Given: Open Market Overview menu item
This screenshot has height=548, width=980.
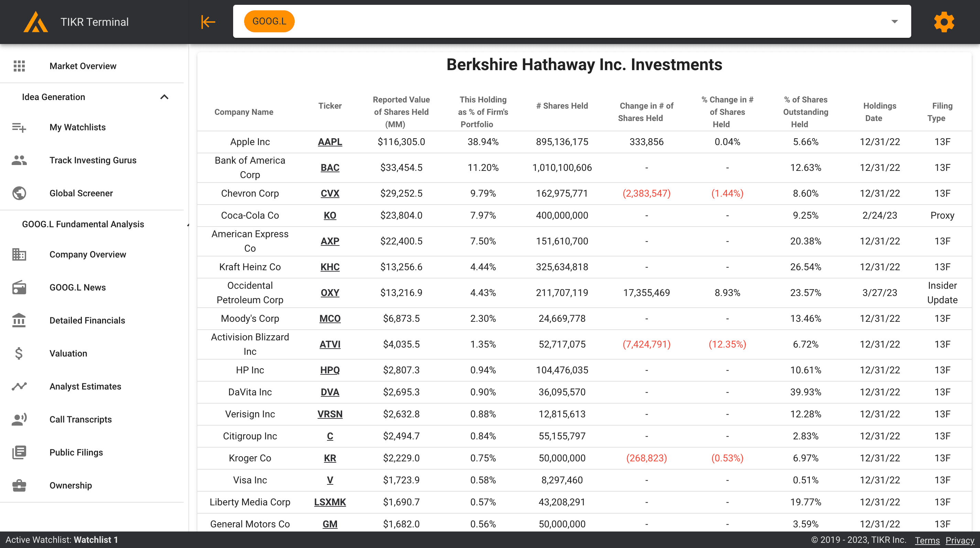Looking at the screenshot, I should point(83,66).
